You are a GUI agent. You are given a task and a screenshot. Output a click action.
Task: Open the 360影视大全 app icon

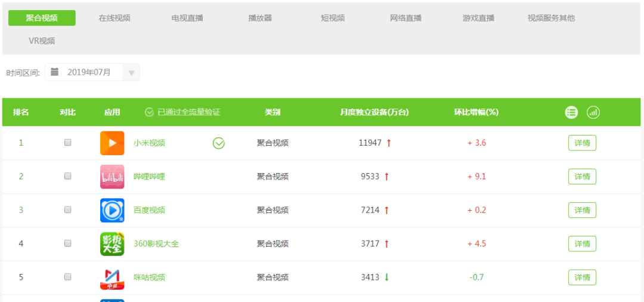112,244
